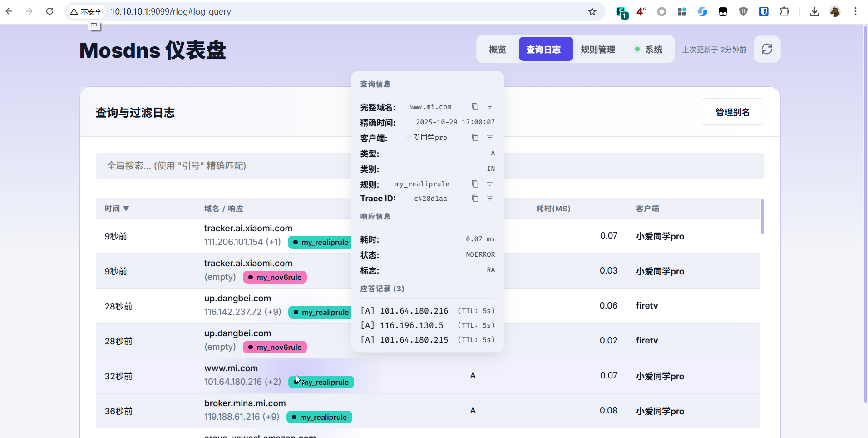Copy the Trace ID c428d1aa

pos(475,199)
